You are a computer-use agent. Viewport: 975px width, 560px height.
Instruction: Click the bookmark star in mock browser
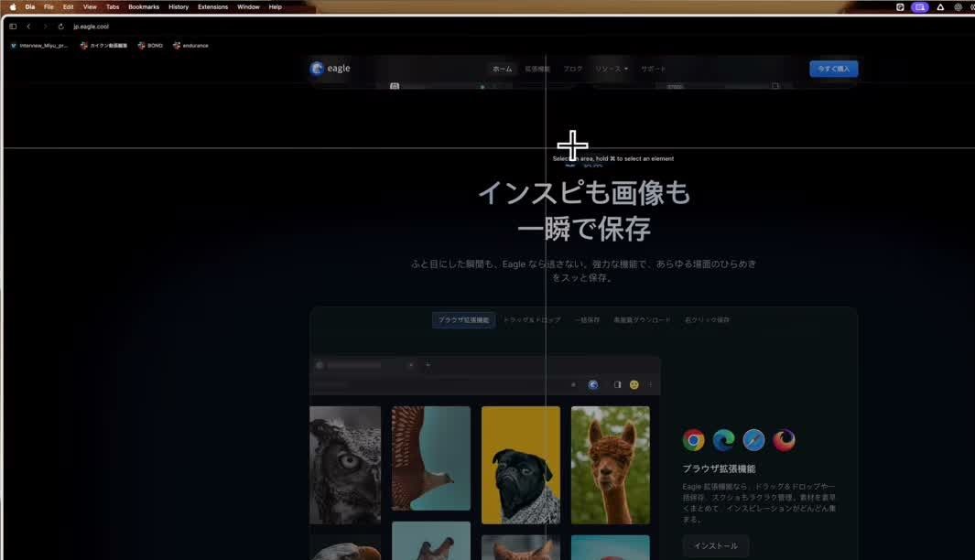(x=573, y=384)
